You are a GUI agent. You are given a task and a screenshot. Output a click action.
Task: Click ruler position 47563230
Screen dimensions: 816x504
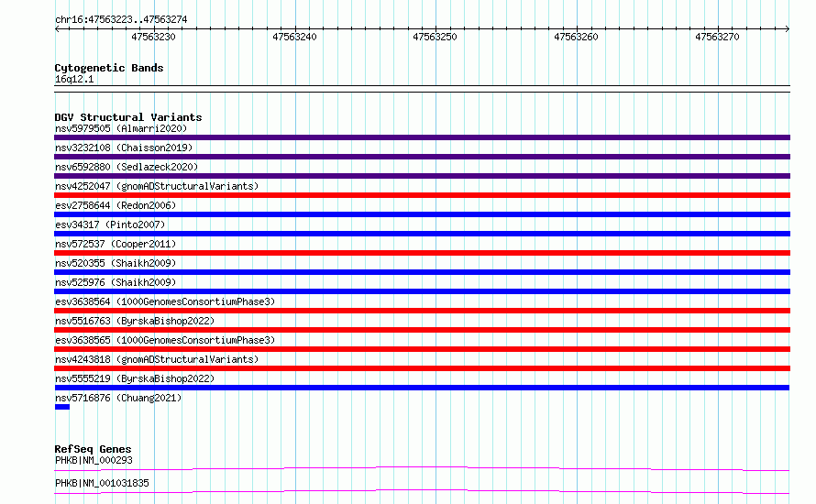coord(153,37)
